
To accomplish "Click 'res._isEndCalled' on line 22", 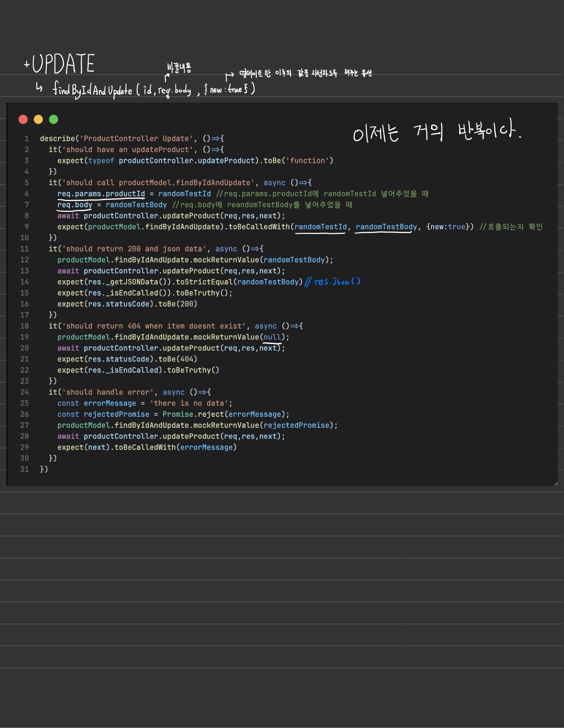I will (123, 370).
